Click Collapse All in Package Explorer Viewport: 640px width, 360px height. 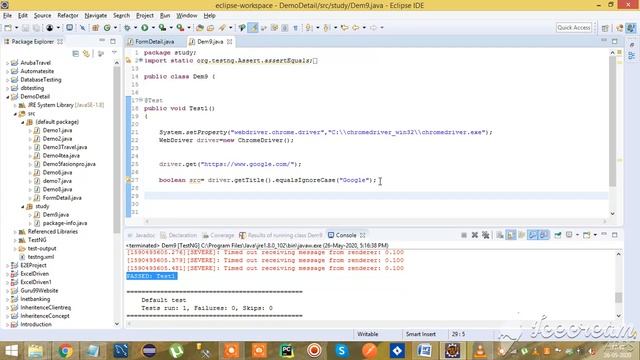pos(76,53)
